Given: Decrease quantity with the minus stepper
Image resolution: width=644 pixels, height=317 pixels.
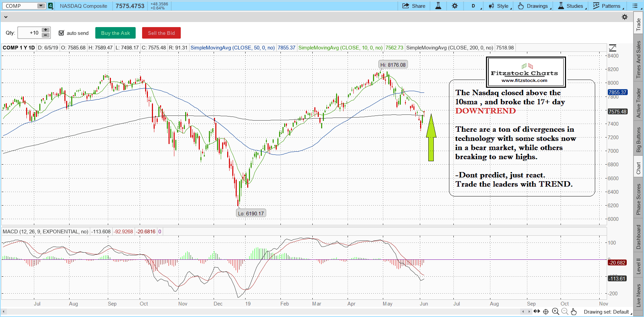Looking at the screenshot, I should coord(45,35).
